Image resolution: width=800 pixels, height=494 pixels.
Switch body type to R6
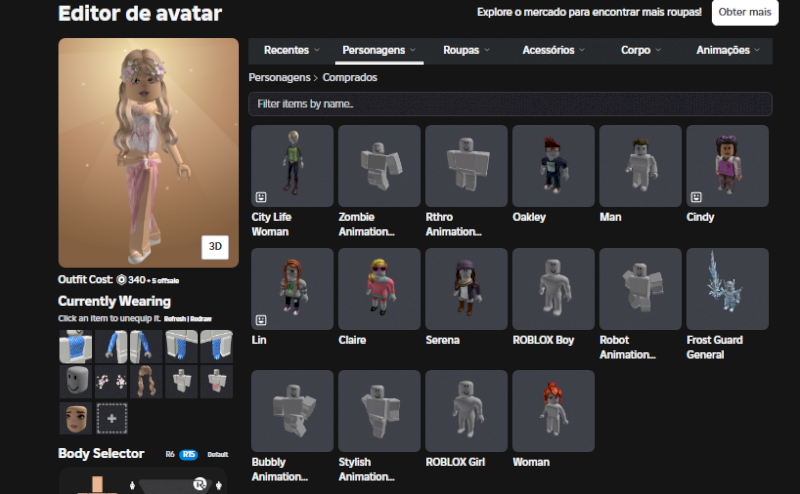coord(170,454)
